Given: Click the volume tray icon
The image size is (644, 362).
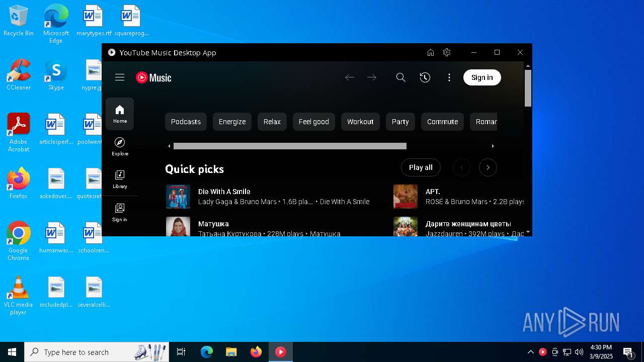Looking at the screenshot, I should coord(579,352).
